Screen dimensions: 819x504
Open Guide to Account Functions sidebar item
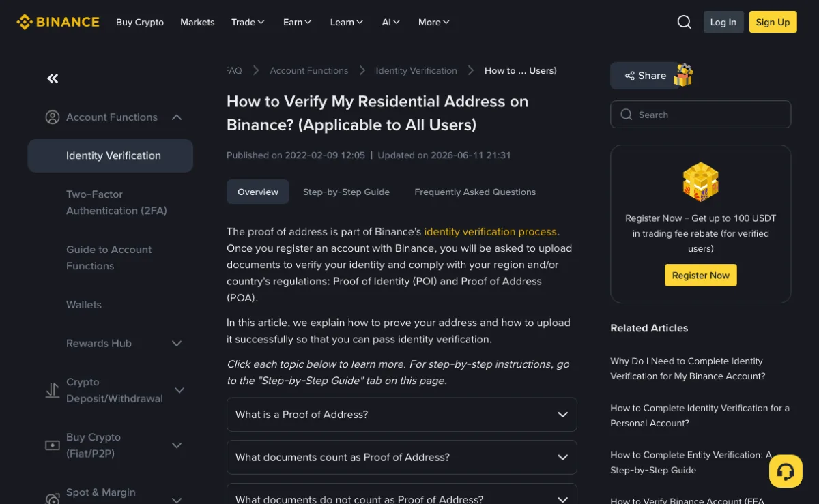pos(109,258)
